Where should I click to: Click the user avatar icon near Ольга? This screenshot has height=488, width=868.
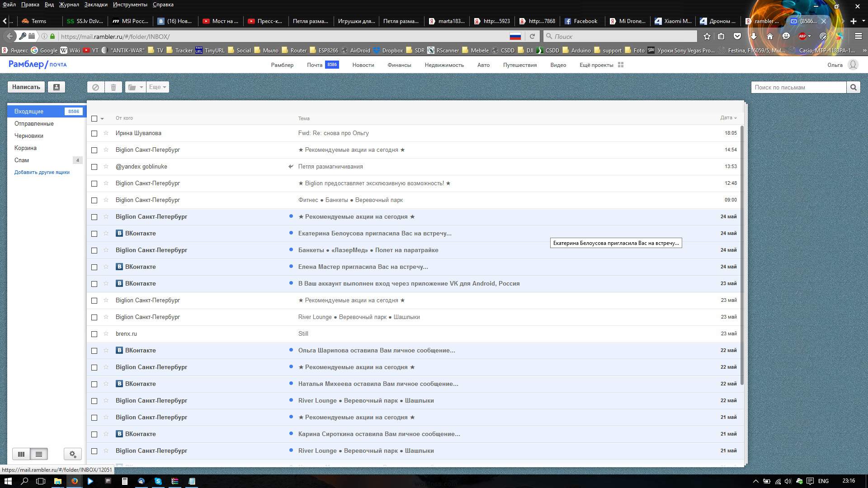(x=853, y=65)
